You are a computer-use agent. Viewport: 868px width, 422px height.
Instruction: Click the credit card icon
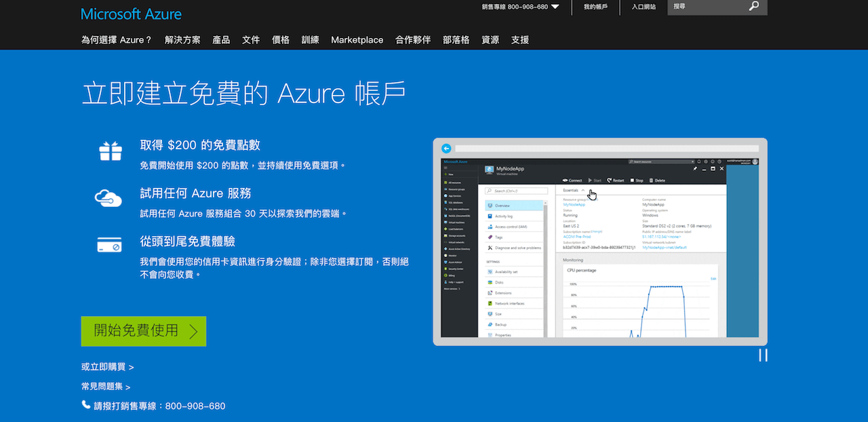pos(109,245)
